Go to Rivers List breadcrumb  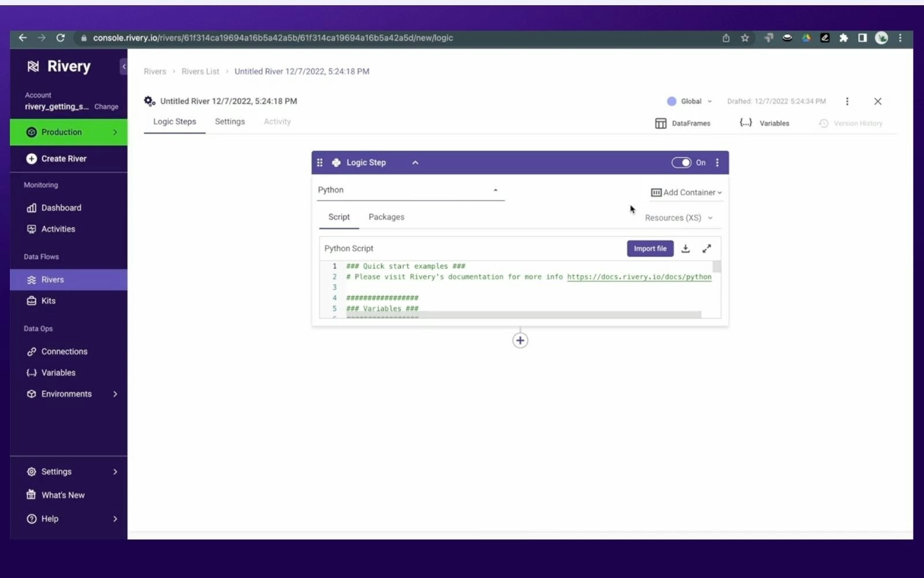[200, 72]
